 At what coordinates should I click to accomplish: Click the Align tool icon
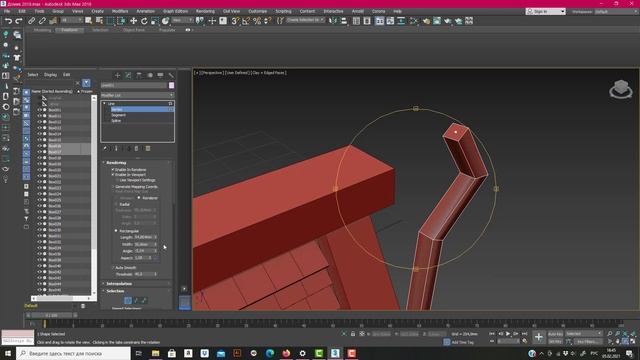[x=344, y=21]
